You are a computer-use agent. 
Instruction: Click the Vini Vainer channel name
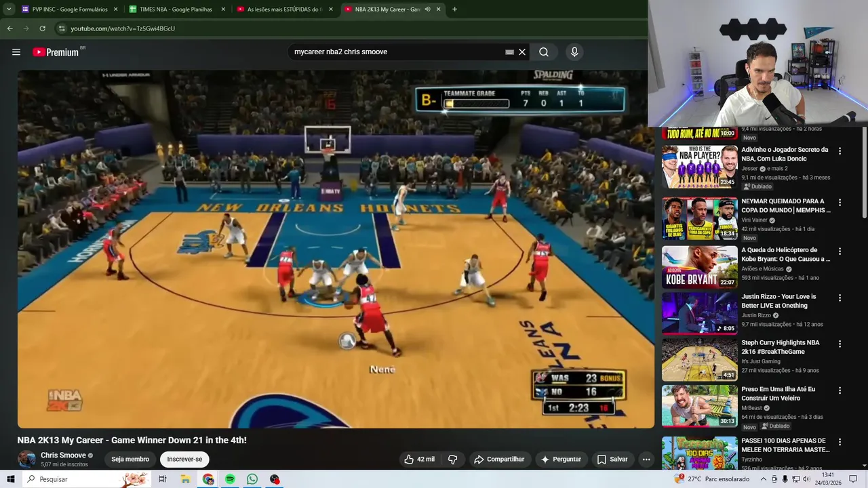755,220
